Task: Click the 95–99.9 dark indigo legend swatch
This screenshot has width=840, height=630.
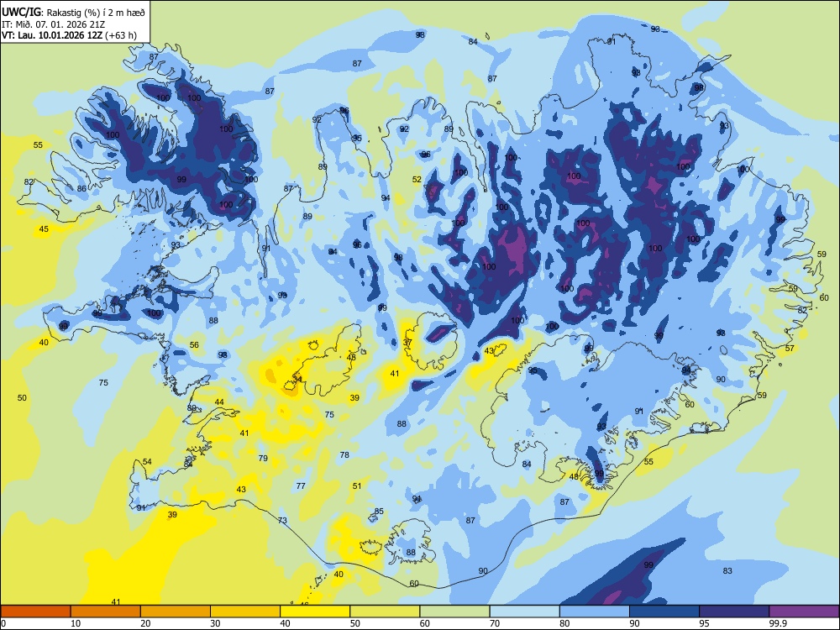Action: click(x=734, y=612)
